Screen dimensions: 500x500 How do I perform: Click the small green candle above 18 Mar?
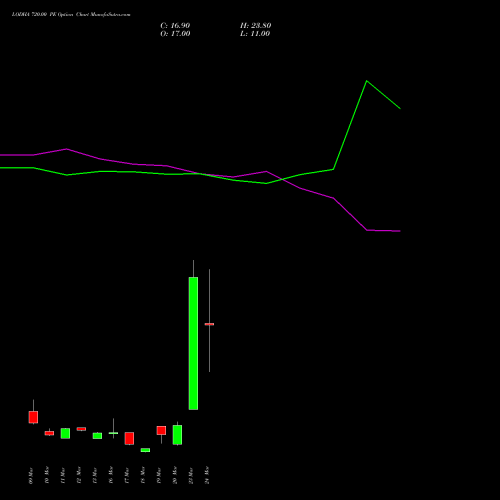(145, 450)
